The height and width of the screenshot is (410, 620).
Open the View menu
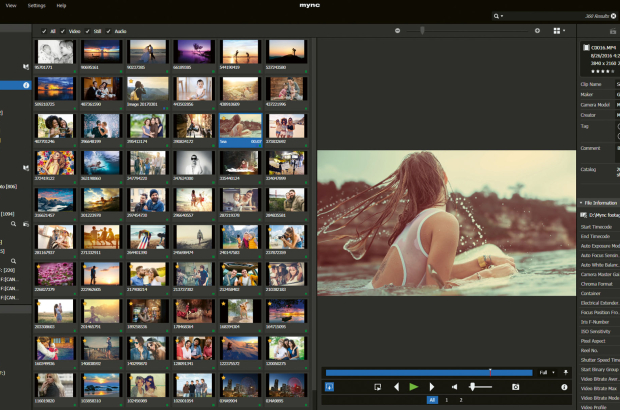pyautogui.click(x=11, y=6)
